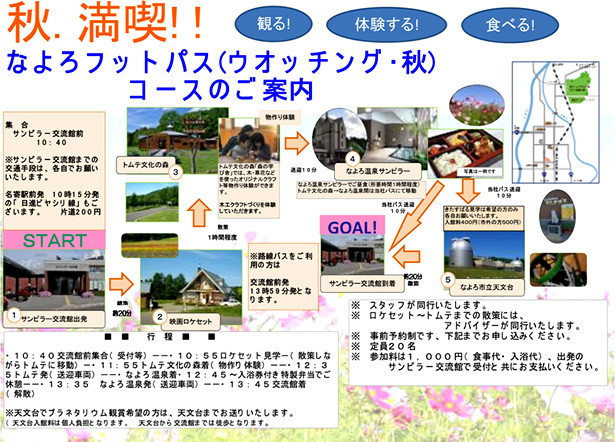Image resolution: width=615 pixels, height=442 pixels.
Task: Click the 事前予約制です note line
Action: click(x=461, y=336)
